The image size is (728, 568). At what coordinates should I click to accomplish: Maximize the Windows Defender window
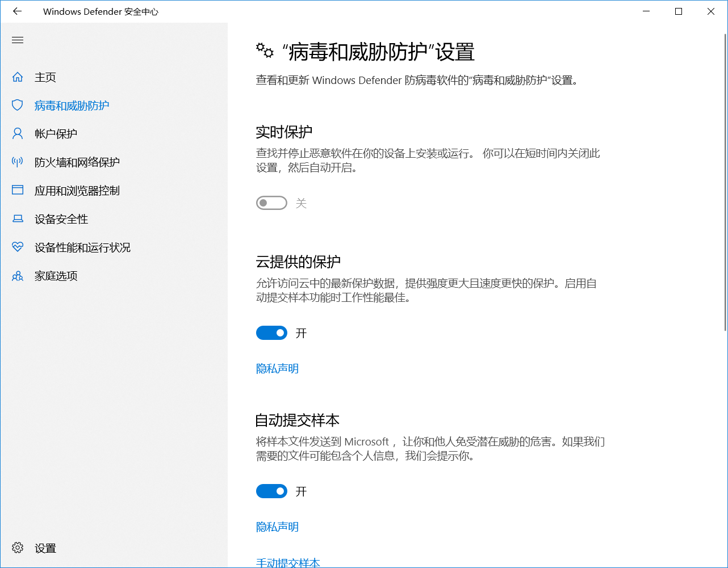678,11
